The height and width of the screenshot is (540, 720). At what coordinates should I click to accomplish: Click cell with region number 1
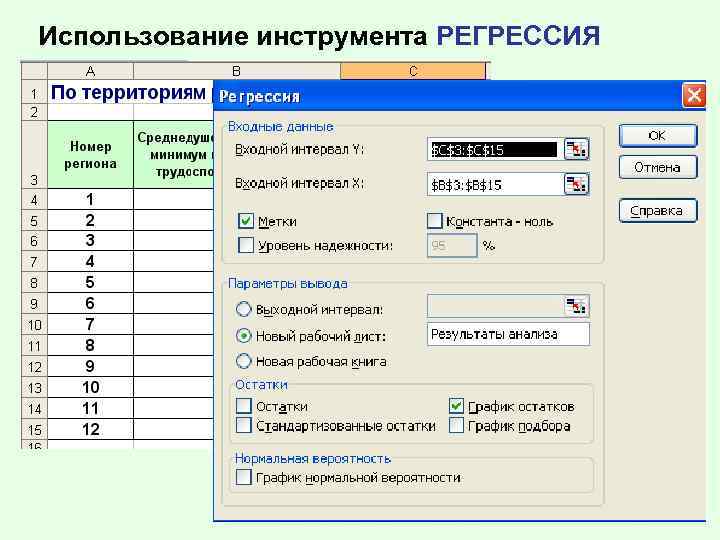click(x=90, y=199)
